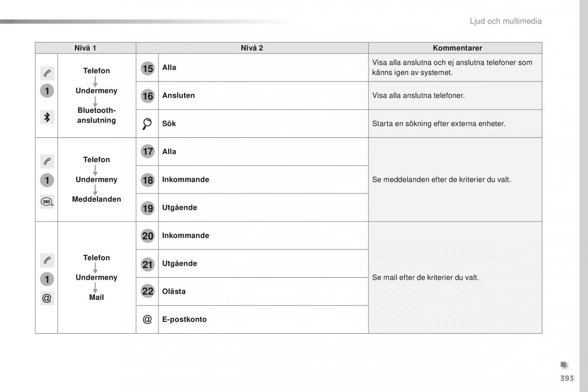
Task: Select the Utgående entry numbered 19
Action: click(x=179, y=208)
